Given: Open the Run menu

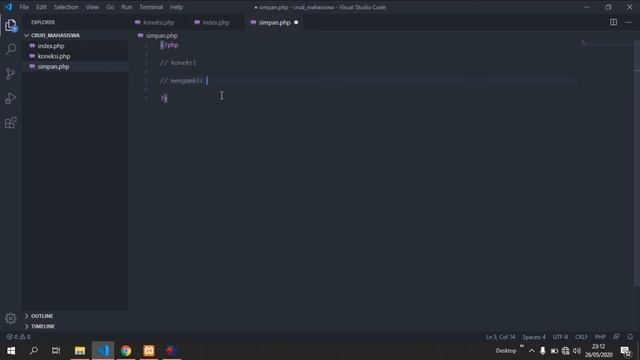Looking at the screenshot, I should pyautogui.click(x=127, y=7).
